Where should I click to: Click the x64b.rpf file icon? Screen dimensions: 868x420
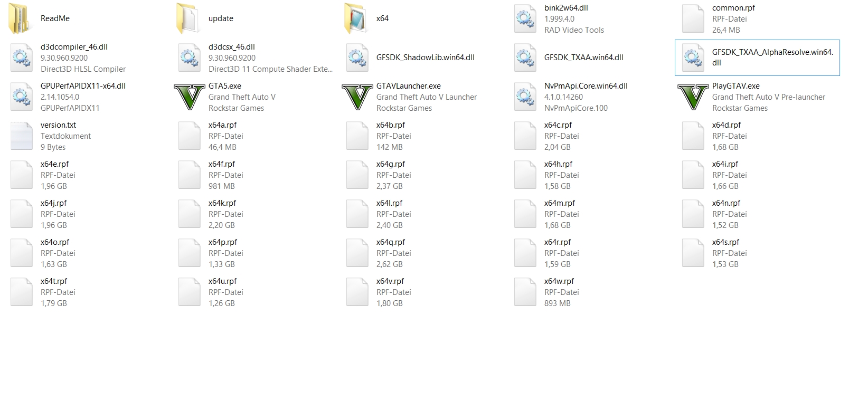click(357, 136)
